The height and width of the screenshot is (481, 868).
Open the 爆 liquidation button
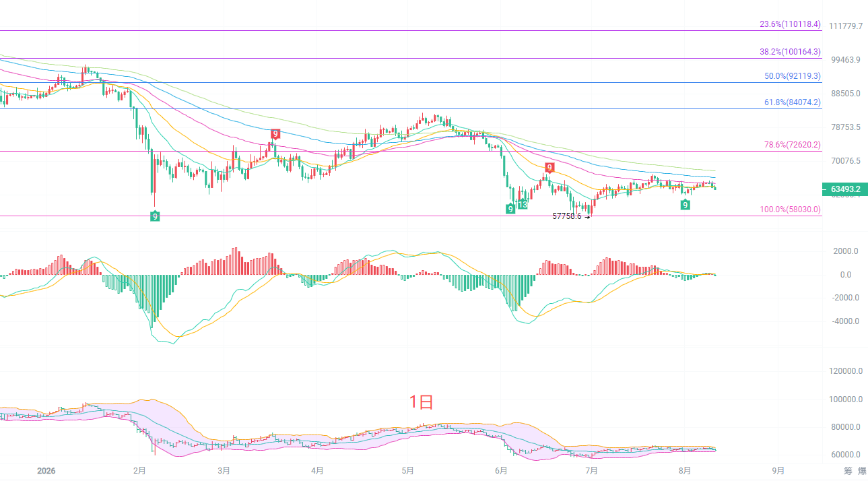pyautogui.click(x=863, y=471)
